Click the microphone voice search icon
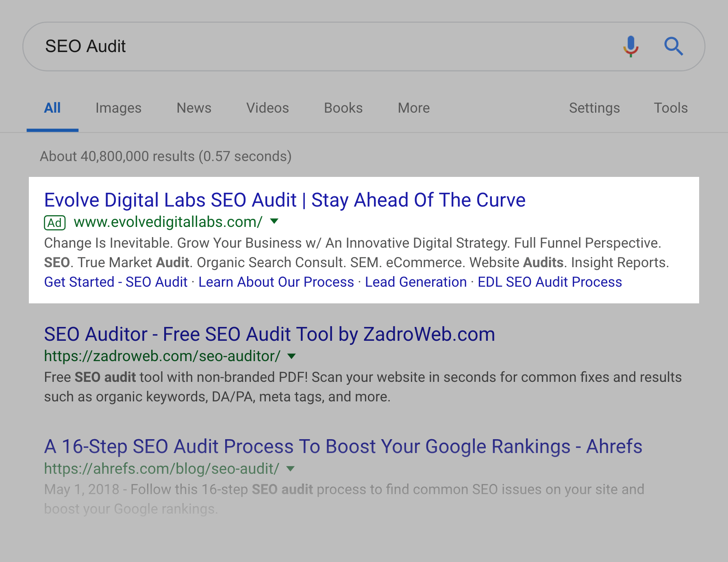This screenshot has width=728, height=562. [630, 46]
